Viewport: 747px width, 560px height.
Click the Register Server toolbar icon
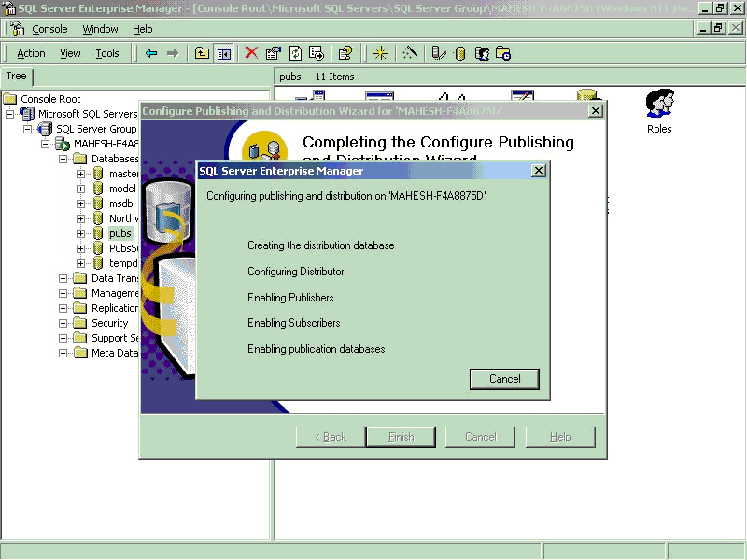pyautogui.click(x=439, y=53)
